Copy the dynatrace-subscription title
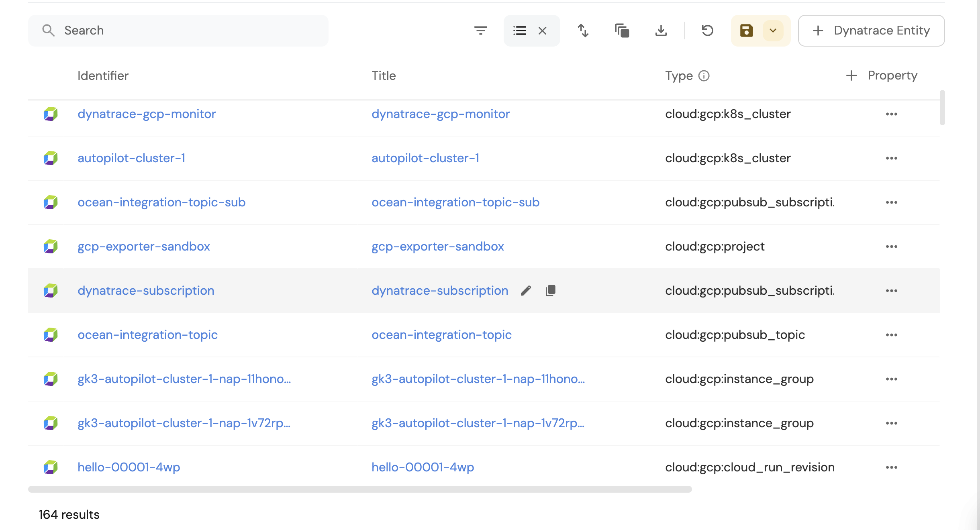Screen dimensions: 980x530 pos(551,291)
